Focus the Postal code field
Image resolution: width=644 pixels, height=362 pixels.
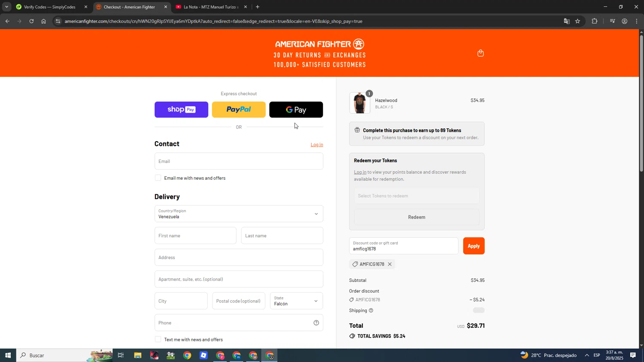(x=239, y=301)
